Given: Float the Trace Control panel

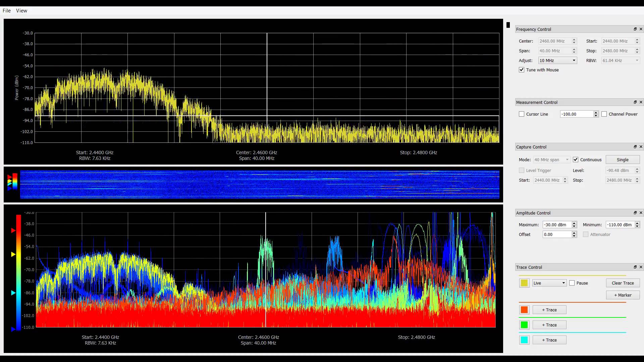Looking at the screenshot, I should coord(635,267).
